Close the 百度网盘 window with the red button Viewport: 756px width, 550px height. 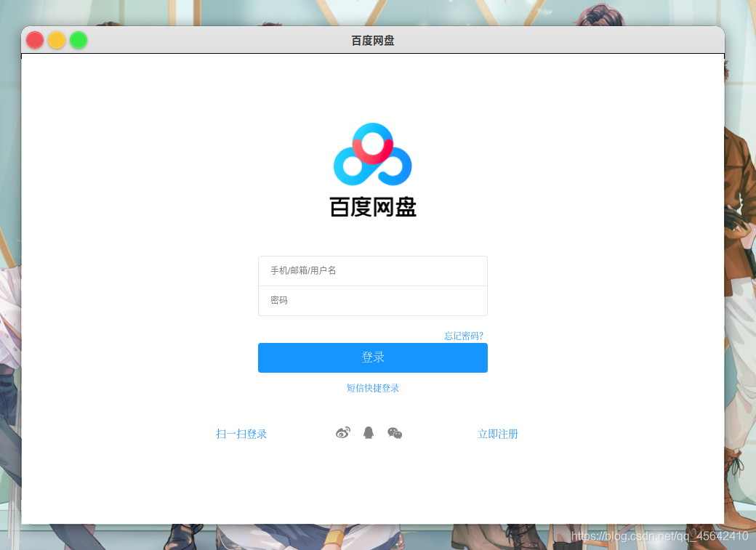[x=35, y=40]
